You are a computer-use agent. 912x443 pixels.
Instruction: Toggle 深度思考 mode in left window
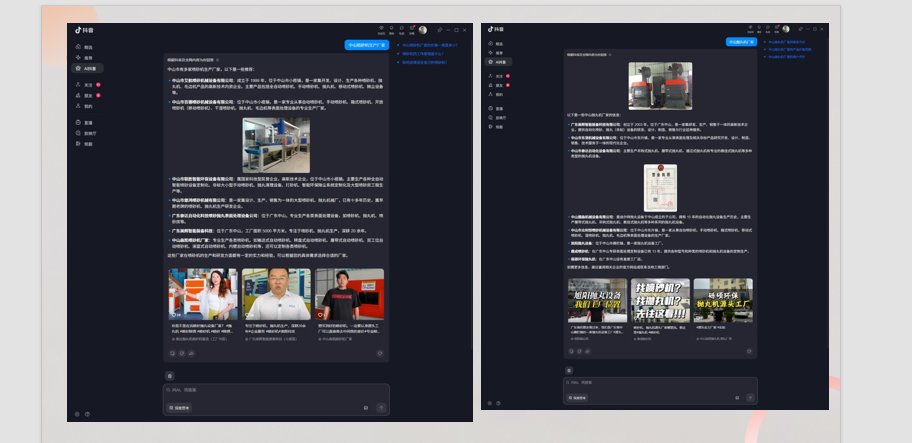click(x=179, y=408)
